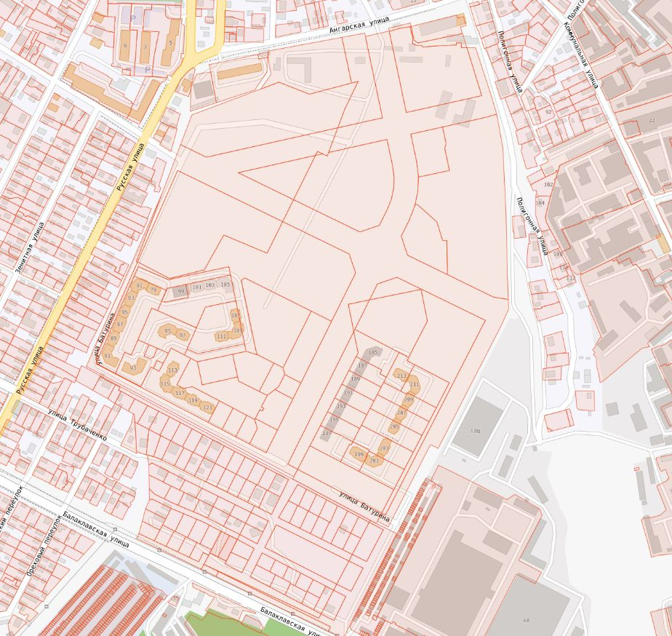The width and height of the screenshot is (672, 636).
Task: Select the gray building numbered 99
Action: 181,291
